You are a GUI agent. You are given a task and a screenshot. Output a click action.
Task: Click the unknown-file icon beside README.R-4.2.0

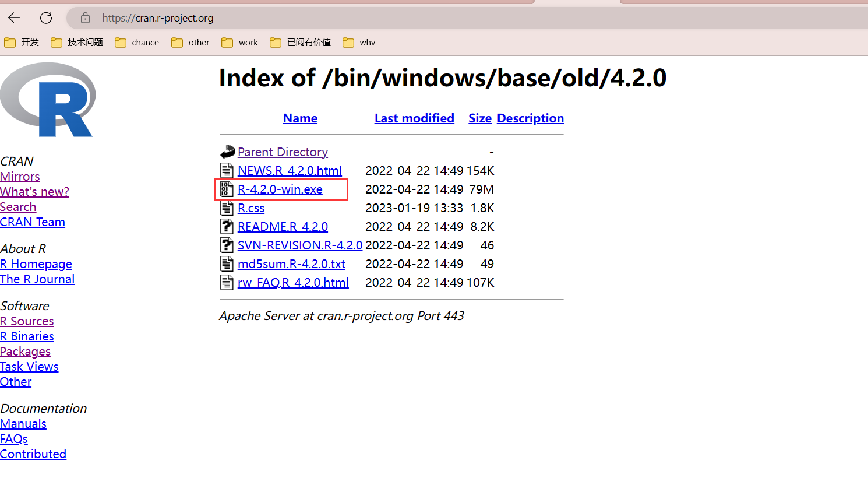click(x=227, y=226)
